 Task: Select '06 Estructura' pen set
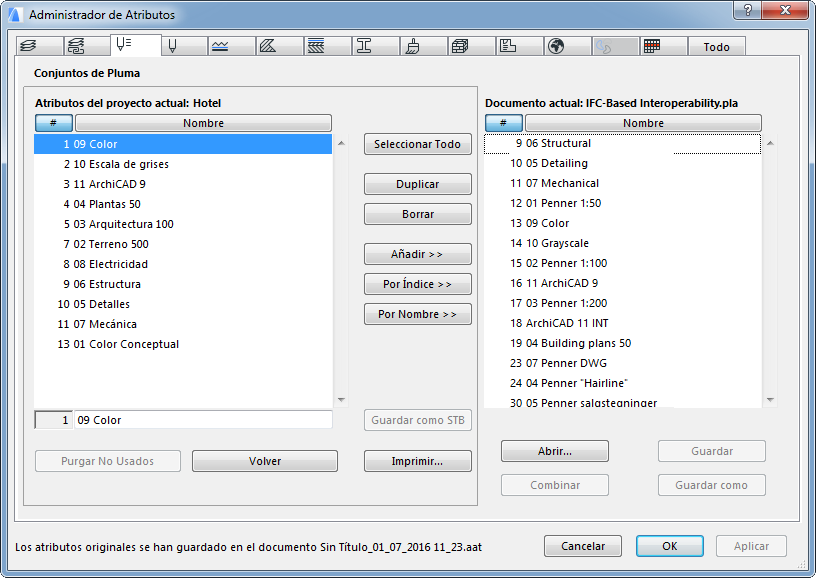pyautogui.click(x=183, y=284)
